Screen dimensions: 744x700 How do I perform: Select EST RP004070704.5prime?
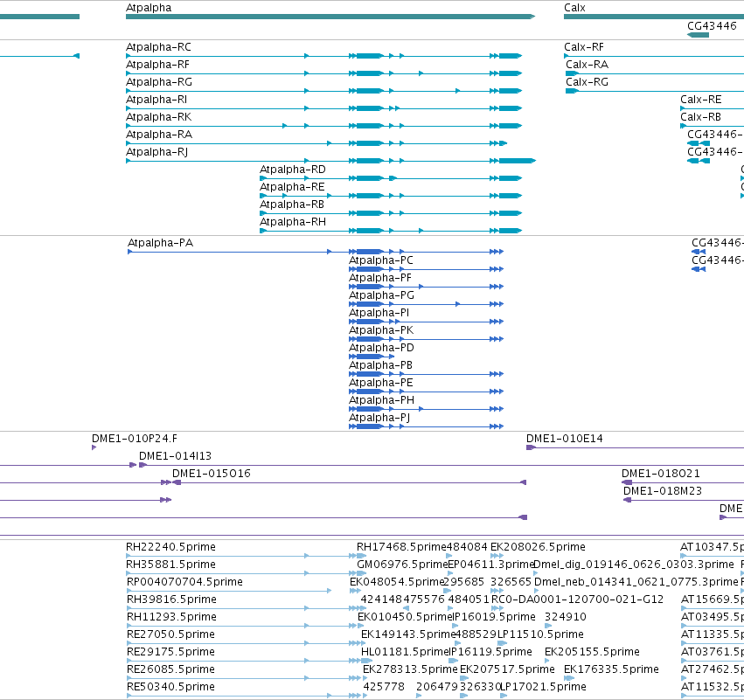pyautogui.click(x=184, y=582)
